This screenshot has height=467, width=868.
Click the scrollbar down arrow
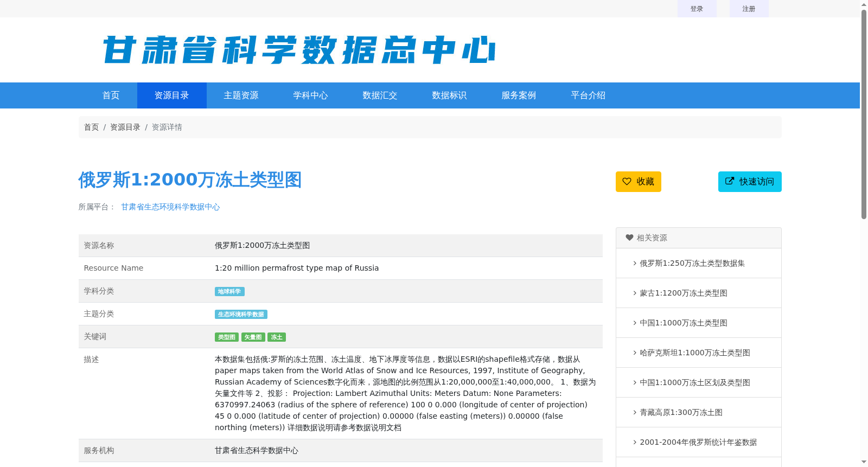(864, 462)
